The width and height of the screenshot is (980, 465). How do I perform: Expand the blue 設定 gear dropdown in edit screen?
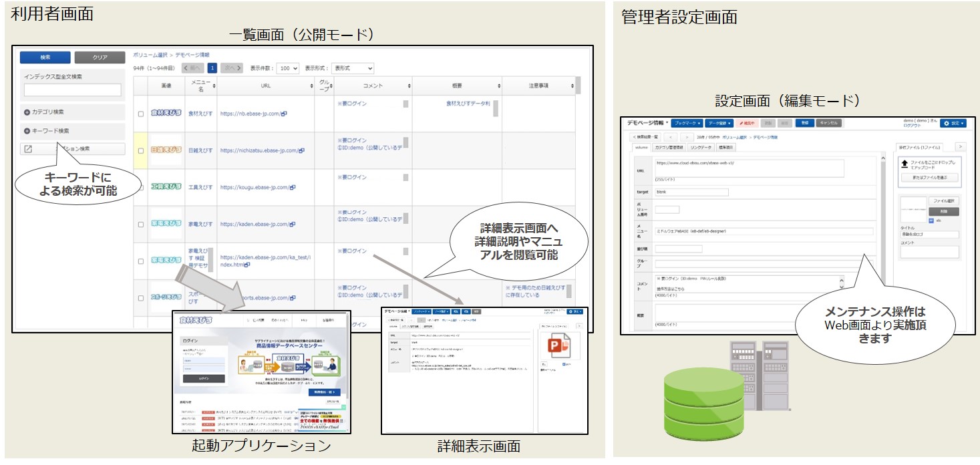coord(953,124)
